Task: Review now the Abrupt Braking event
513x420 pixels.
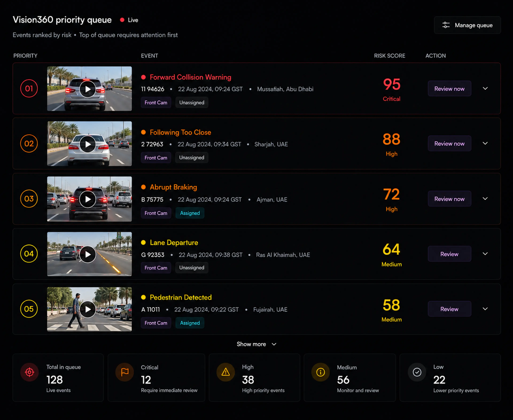Action: 449,199
